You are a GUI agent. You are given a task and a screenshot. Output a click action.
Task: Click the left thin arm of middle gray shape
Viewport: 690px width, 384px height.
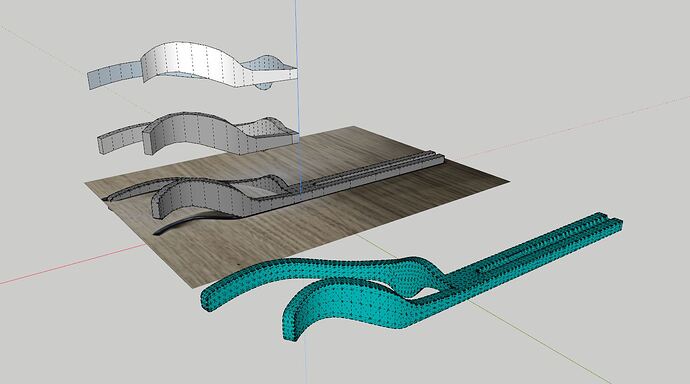121,140
